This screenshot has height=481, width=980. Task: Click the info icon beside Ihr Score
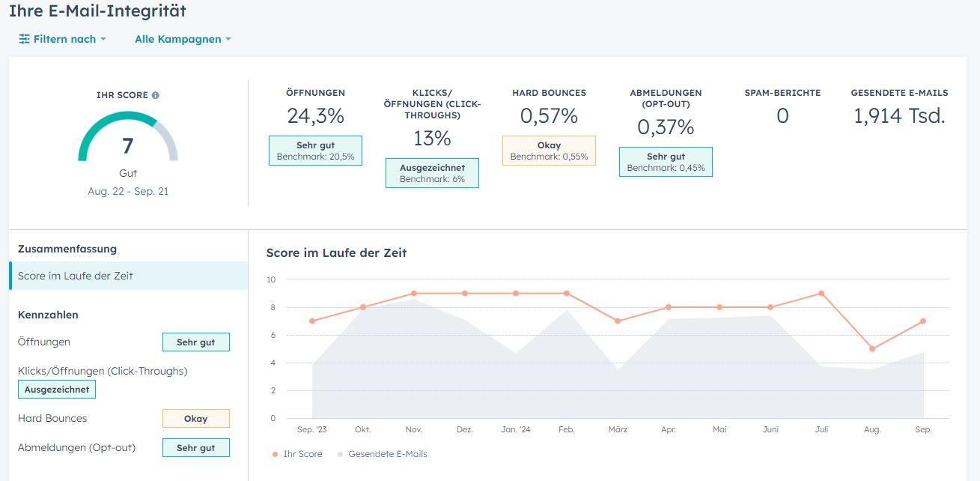(156, 96)
